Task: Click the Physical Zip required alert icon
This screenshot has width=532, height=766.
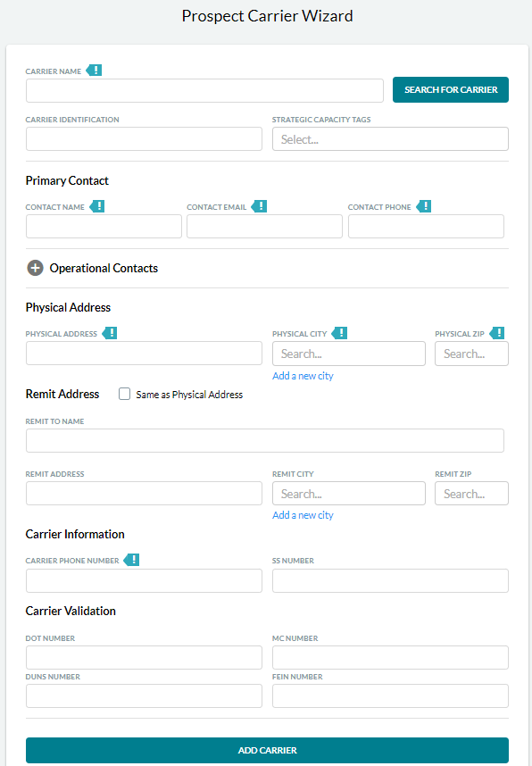Action: click(x=497, y=333)
